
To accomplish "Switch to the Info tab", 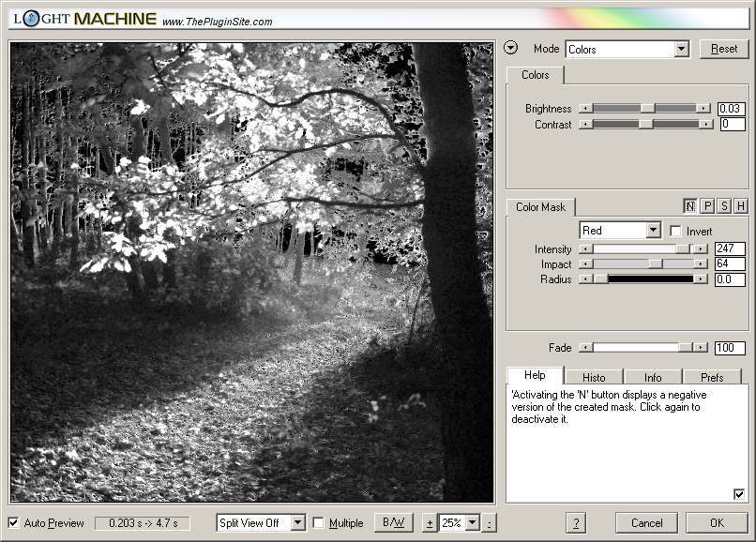I will coord(653,378).
